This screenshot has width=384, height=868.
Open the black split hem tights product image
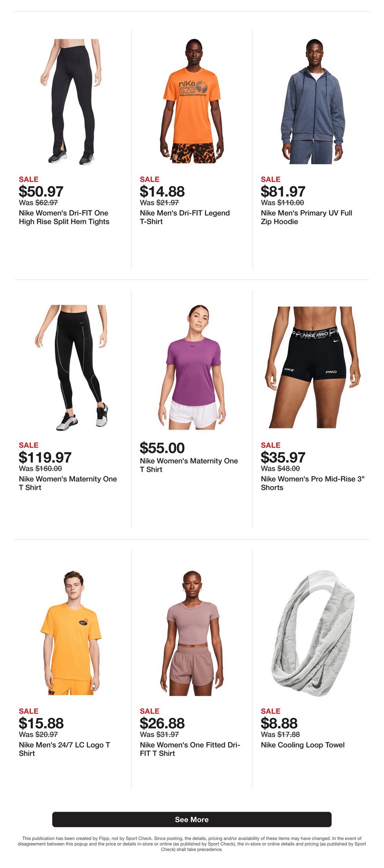point(71,102)
